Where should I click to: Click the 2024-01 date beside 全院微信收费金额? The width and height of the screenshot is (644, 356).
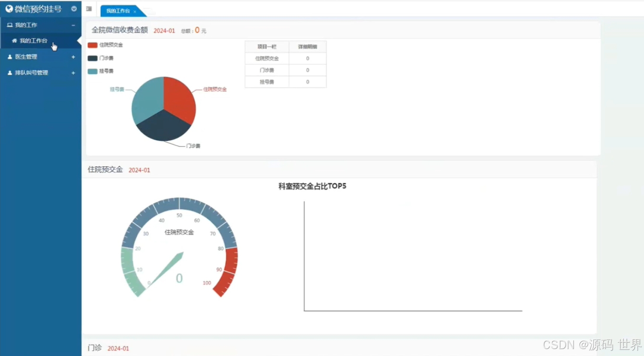coord(164,31)
